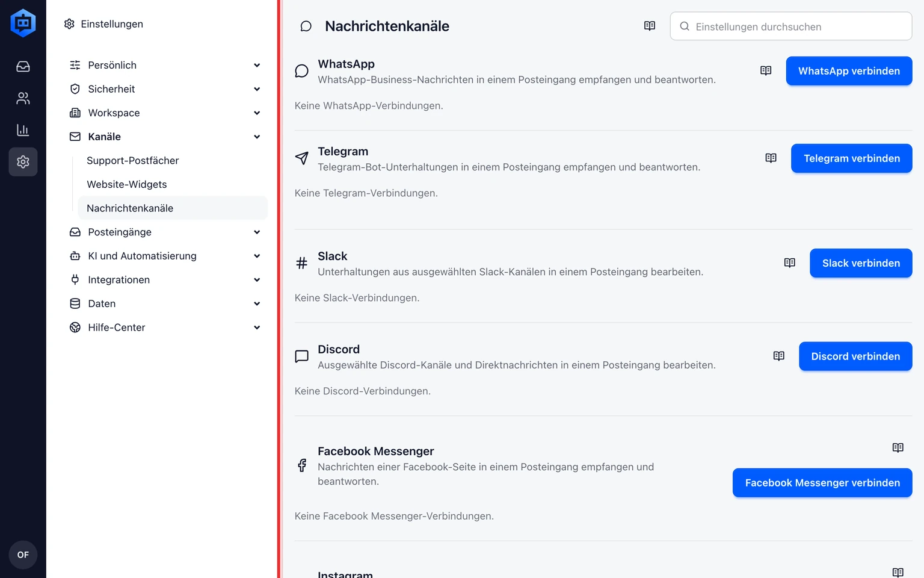The image size is (924, 578).
Task: Click the text Keine Discord-Verbindungen.
Action: click(x=363, y=391)
